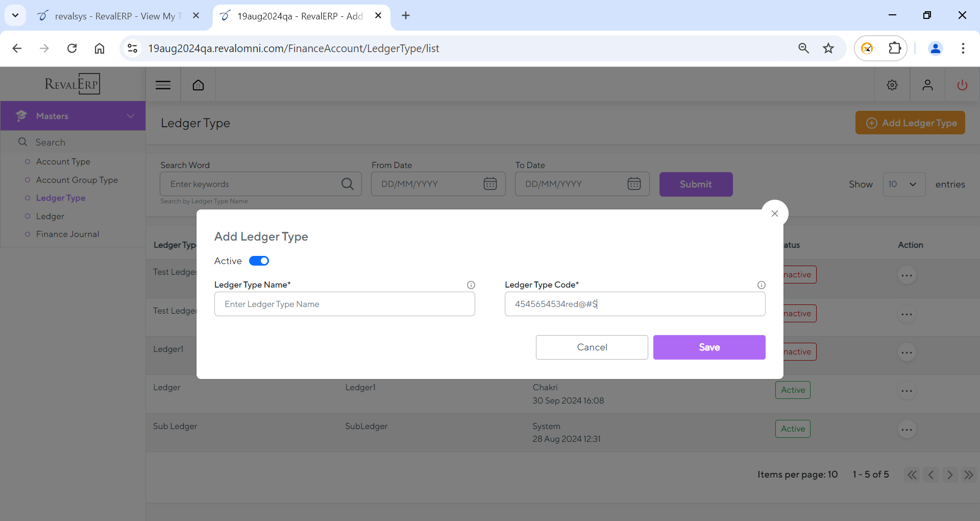The image size is (980, 521).
Task: Click info icon beside Ledger Type Name
Action: tap(471, 285)
